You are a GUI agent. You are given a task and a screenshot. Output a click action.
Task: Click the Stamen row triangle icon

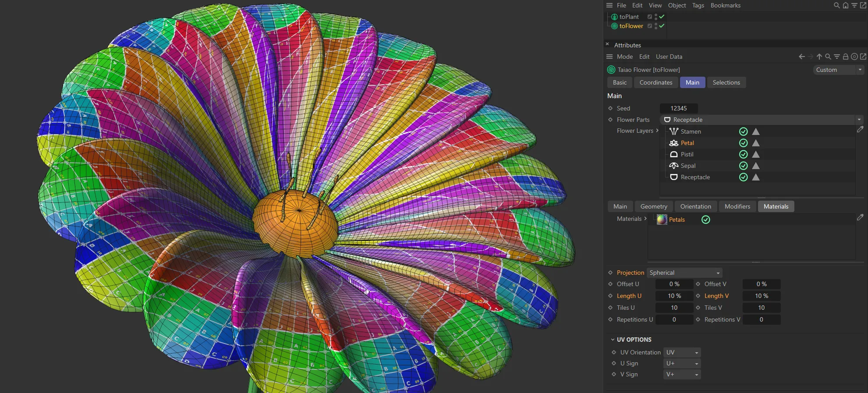[756, 131]
